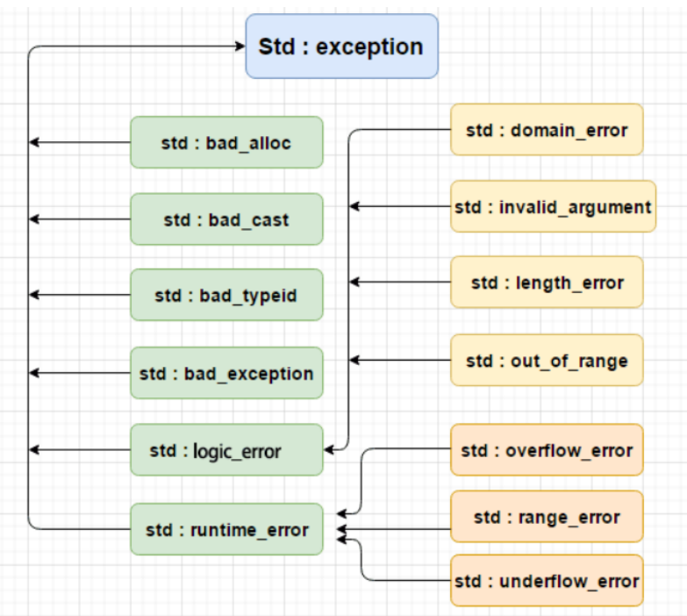Click the std : out_of_range node
Viewport: 687px width, 616px height.
tap(547, 360)
